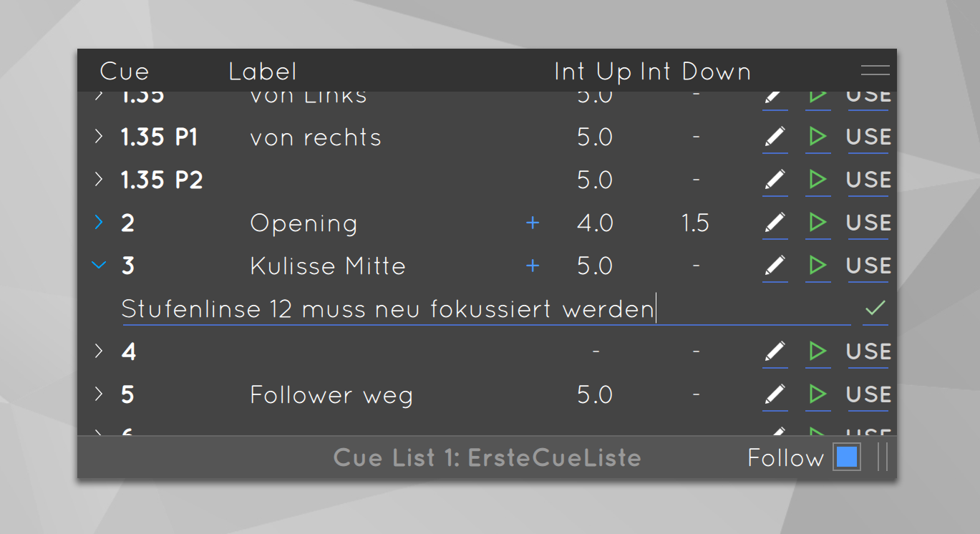980x534 pixels.
Task: Confirm the note with the green checkmark
Action: (x=875, y=309)
